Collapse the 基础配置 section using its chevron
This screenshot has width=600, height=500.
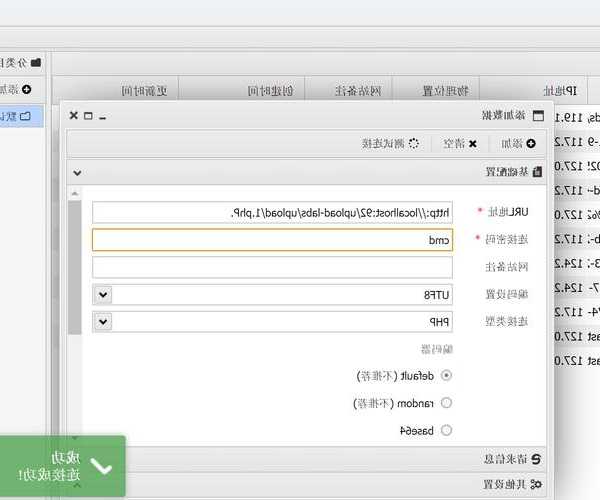77,172
